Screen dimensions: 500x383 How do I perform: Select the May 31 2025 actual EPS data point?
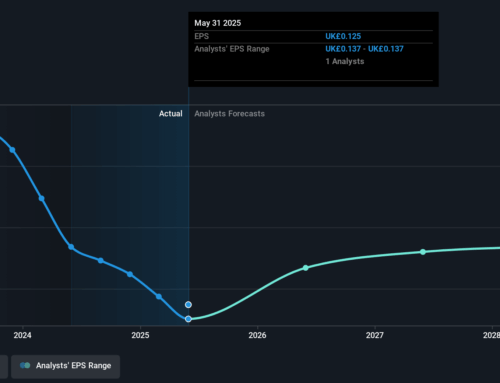coord(188,319)
